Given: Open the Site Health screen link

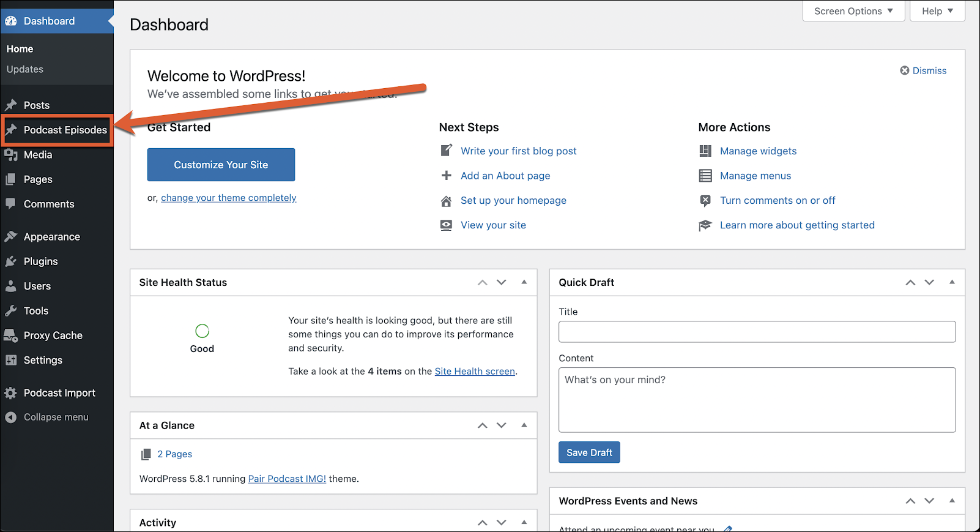Looking at the screenshot, I should point(475,371).
